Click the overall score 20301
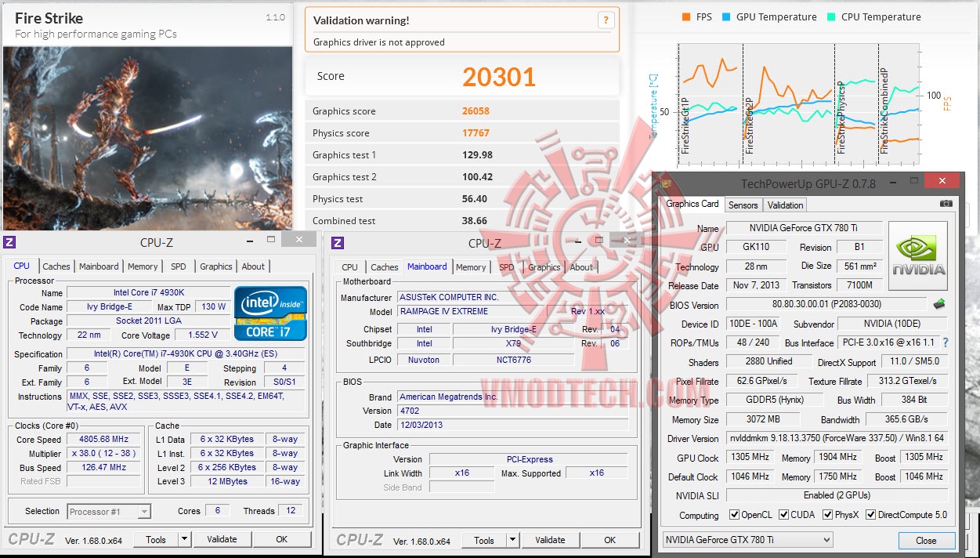Viewport: 980px width, 558px height. (499, 76)
